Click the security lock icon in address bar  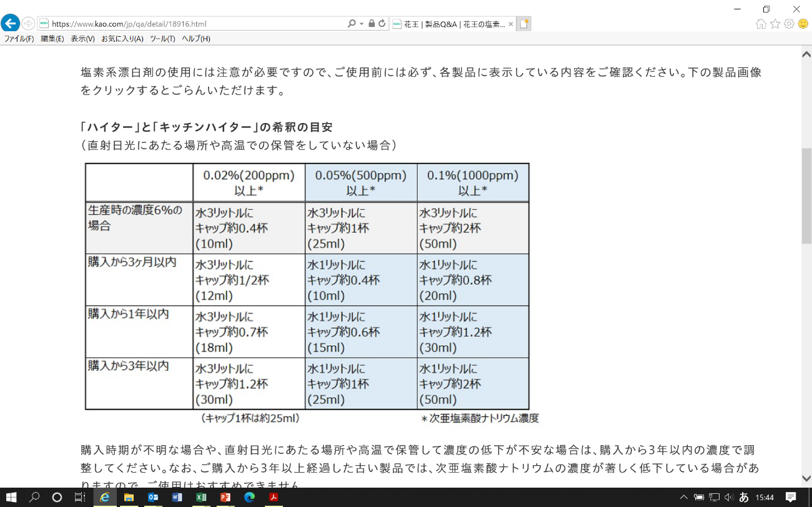pos(372,24)
